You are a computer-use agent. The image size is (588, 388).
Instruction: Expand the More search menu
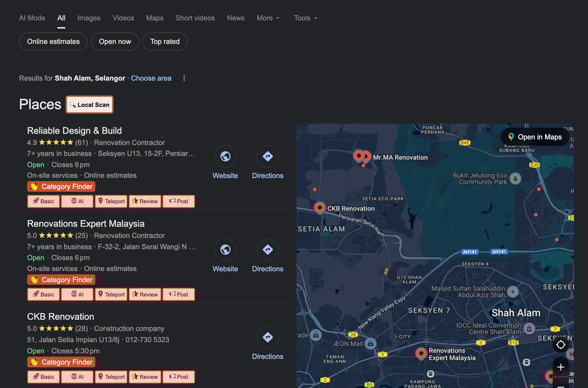point(268,18)
